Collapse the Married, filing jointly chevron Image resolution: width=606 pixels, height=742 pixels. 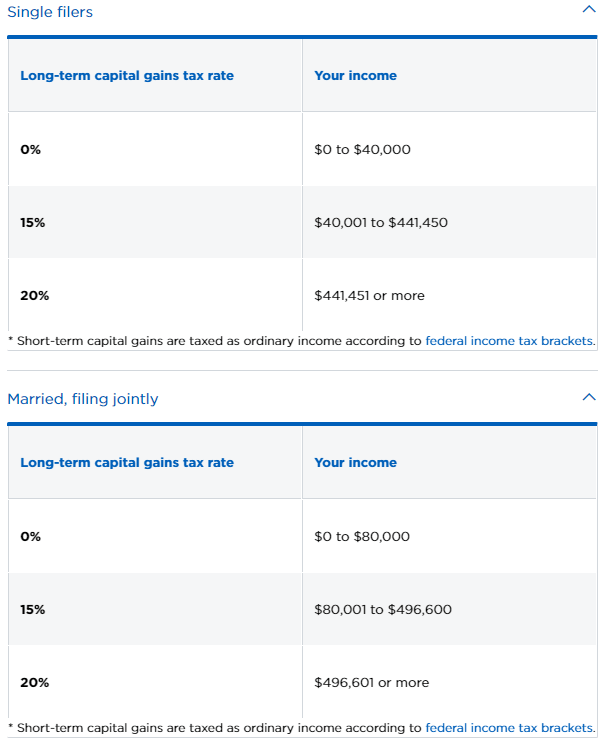[x=588, y=397]
